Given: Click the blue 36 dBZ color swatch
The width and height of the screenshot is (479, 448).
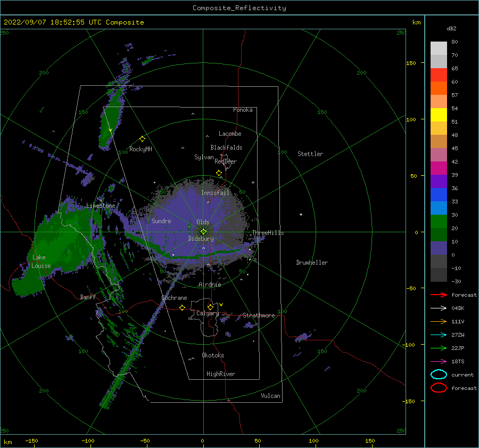Looking at the screenshot, I should [x=439, y=194].
